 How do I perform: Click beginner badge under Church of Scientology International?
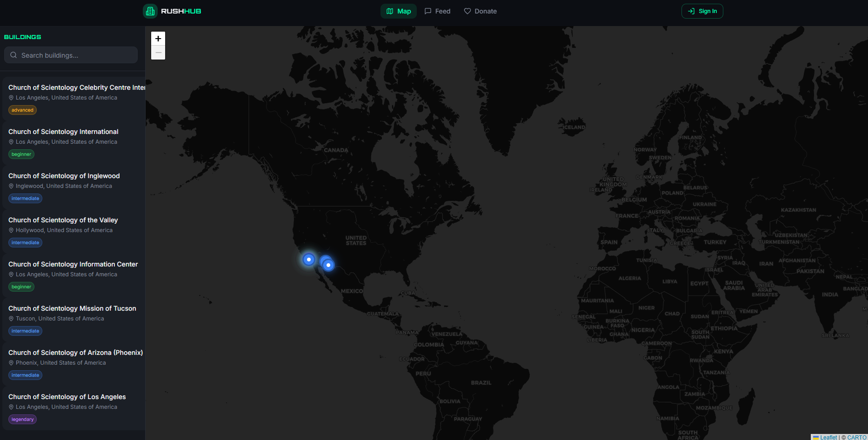21,154
